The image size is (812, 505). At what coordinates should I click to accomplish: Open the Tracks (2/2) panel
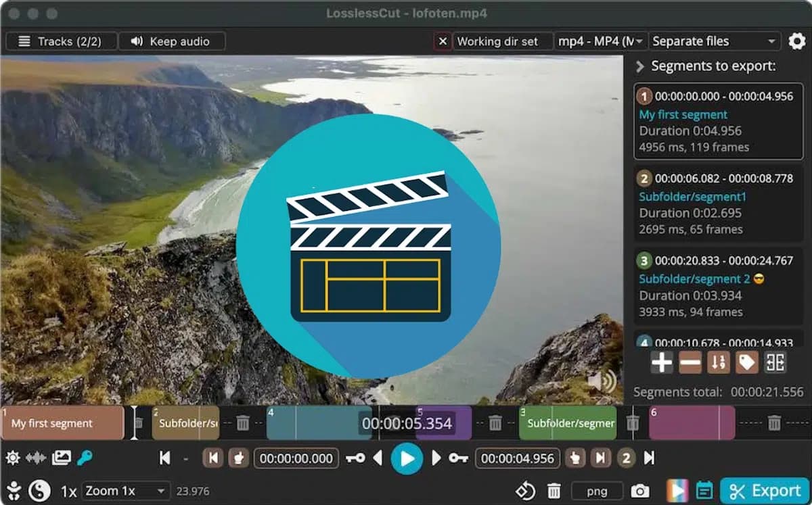(61, 41)
